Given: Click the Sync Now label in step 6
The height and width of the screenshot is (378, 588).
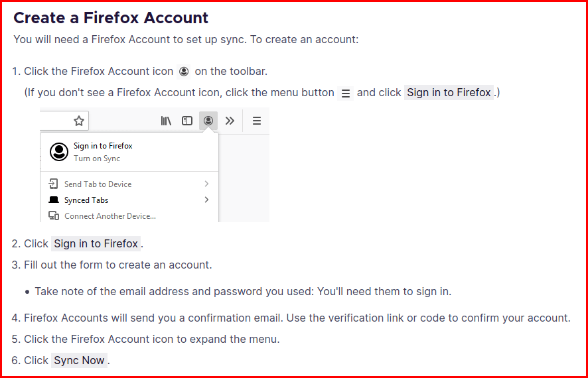Looking at the screenshot, I should click(x=79, y=360).
